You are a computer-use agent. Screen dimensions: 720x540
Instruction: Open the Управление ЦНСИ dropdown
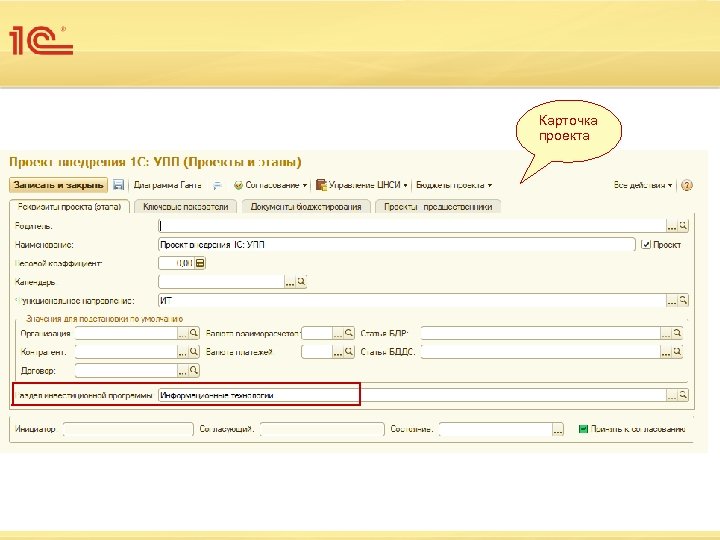362,185
